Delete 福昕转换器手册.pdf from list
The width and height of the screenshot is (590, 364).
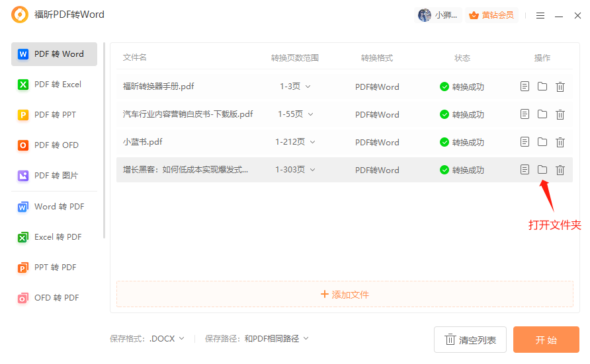(560, 87)
